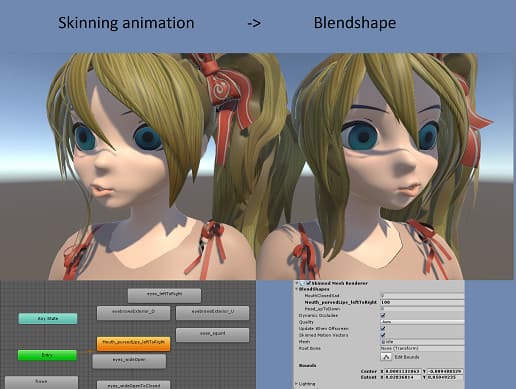Select the eyes_leftToRight state node
This screenshot has height=389, width=516.
pos(164,295)
